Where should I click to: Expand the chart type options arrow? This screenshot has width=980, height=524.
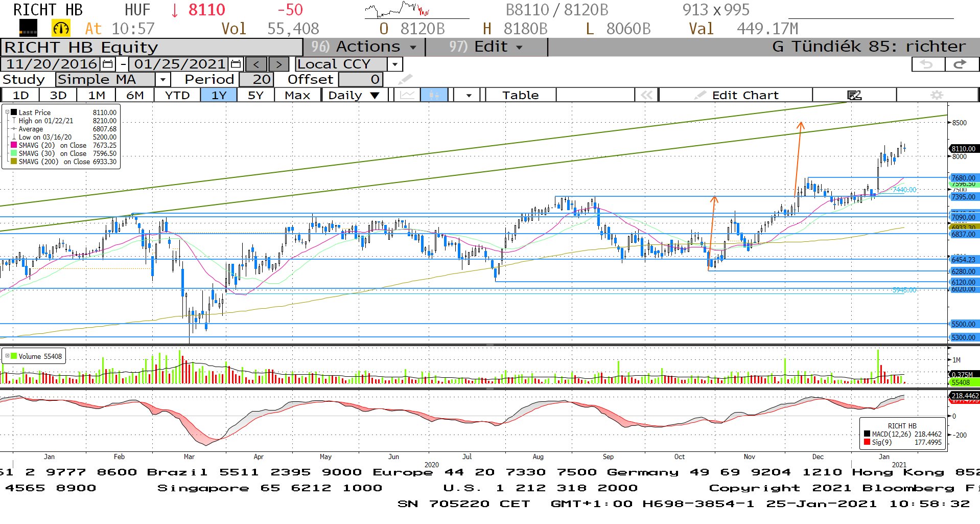point(468,95)
